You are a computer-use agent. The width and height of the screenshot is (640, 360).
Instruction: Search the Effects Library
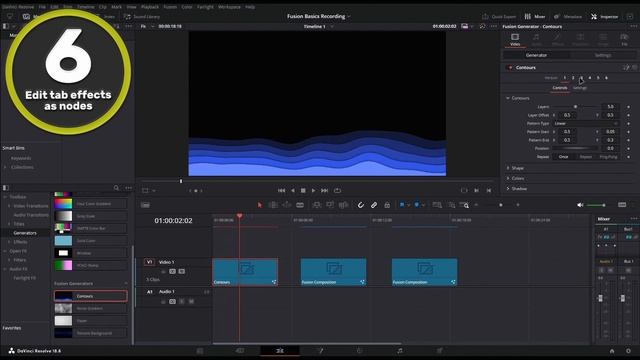coord(116,188)
